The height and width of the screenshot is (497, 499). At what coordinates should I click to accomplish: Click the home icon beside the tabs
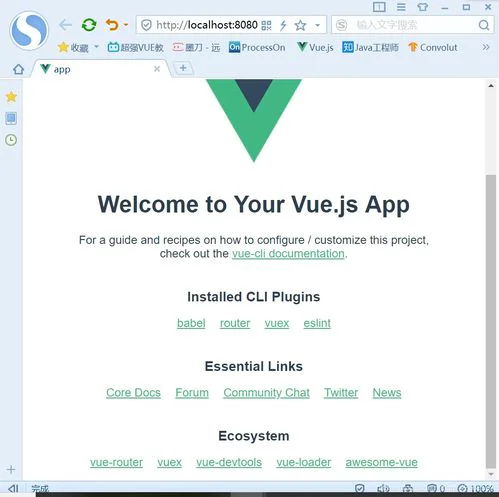18,69
